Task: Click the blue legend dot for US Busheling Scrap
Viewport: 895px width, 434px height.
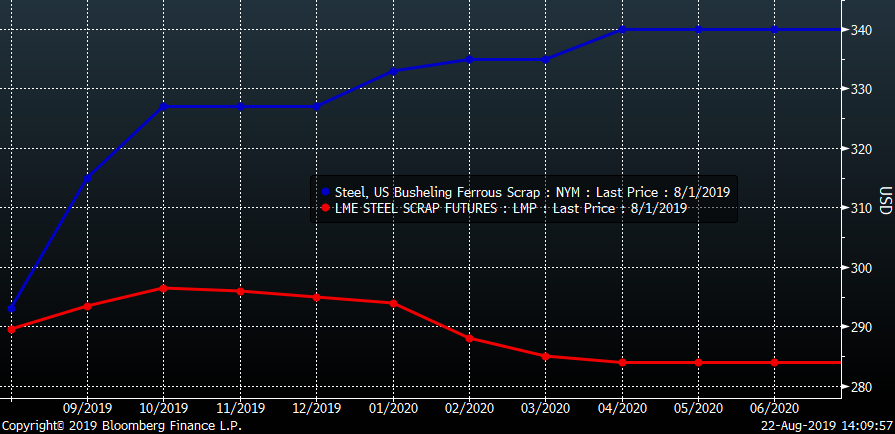Action: [324, 192]
